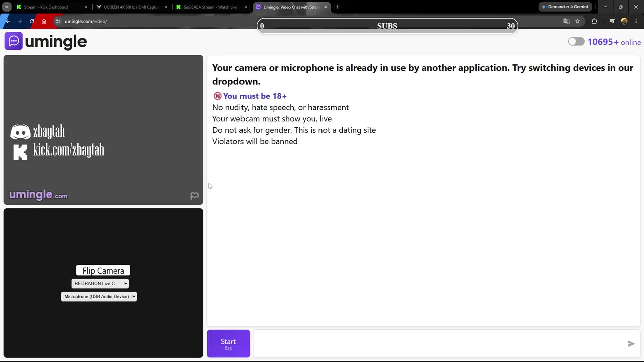Bookmark this page with the star icon

pyautogui.click(x=577, y=21)
